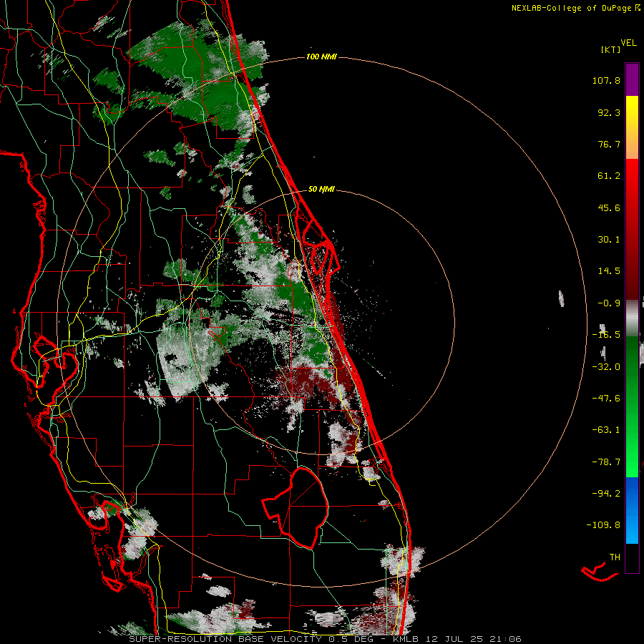Image resolution: width=644 pixels, height=644 pixels.
Task: Select the 30.1 velocity scale label
Action: coord(609,240)
